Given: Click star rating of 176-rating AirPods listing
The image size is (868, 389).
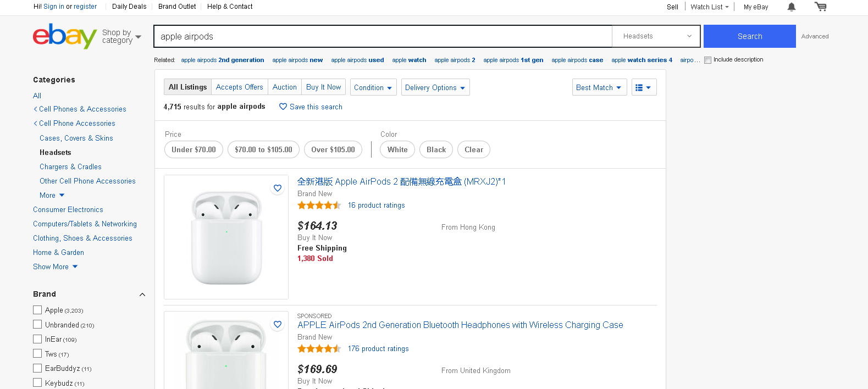Looking at the screenshot, I should click(319, 349).
